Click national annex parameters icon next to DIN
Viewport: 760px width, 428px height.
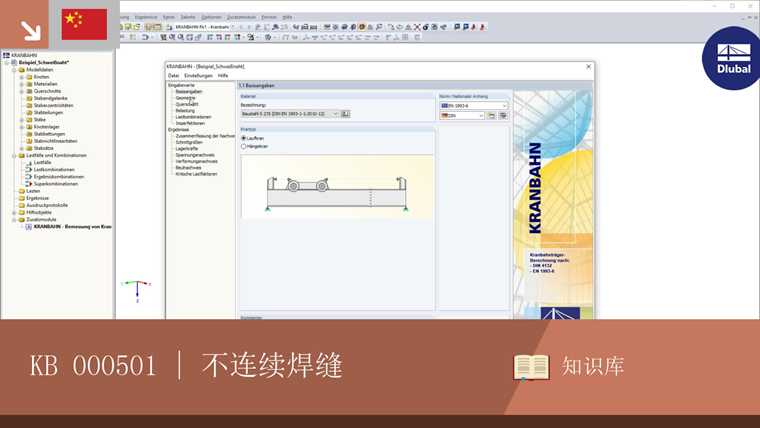click(492, 115)
